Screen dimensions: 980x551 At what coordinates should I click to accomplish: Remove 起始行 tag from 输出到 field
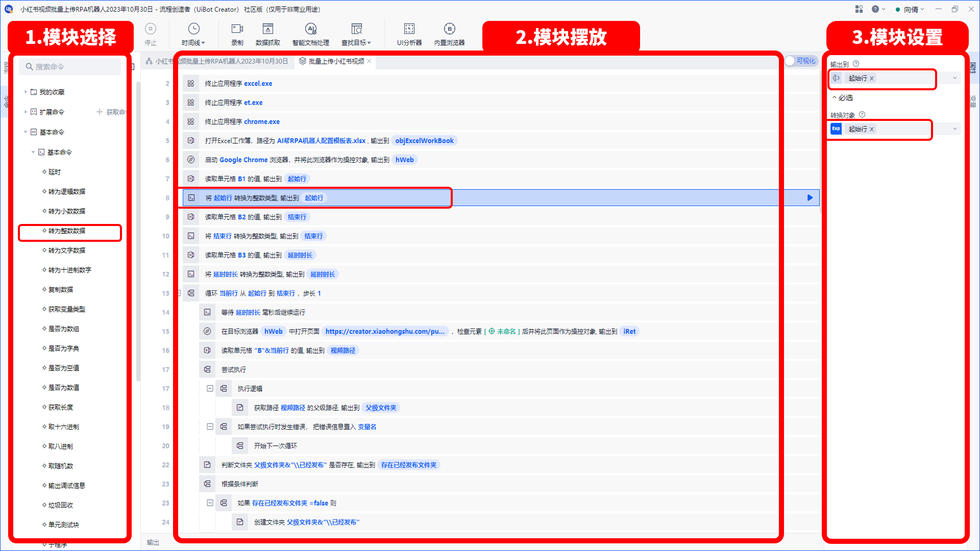point(872,79)
